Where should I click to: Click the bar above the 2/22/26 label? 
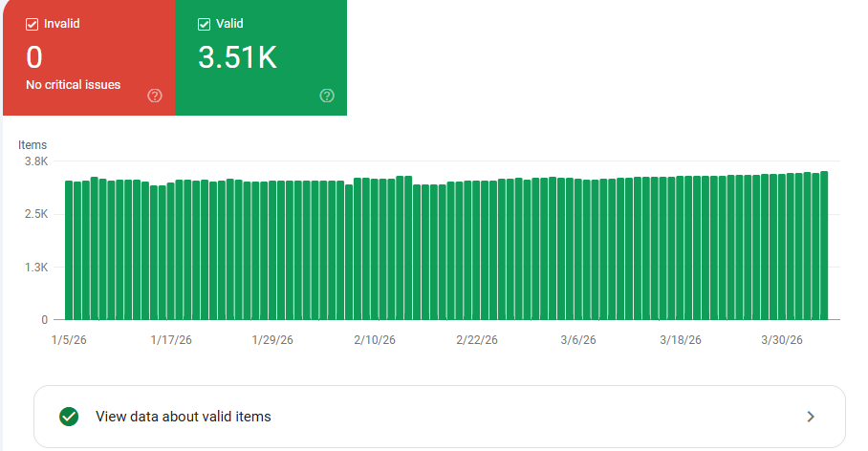click(x=477, y=248)
